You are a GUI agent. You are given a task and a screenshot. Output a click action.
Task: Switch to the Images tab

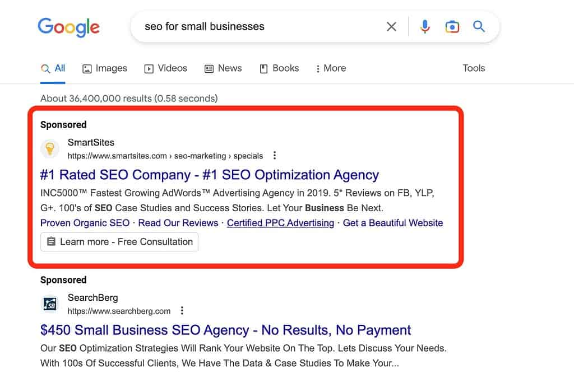coord(105,68)
